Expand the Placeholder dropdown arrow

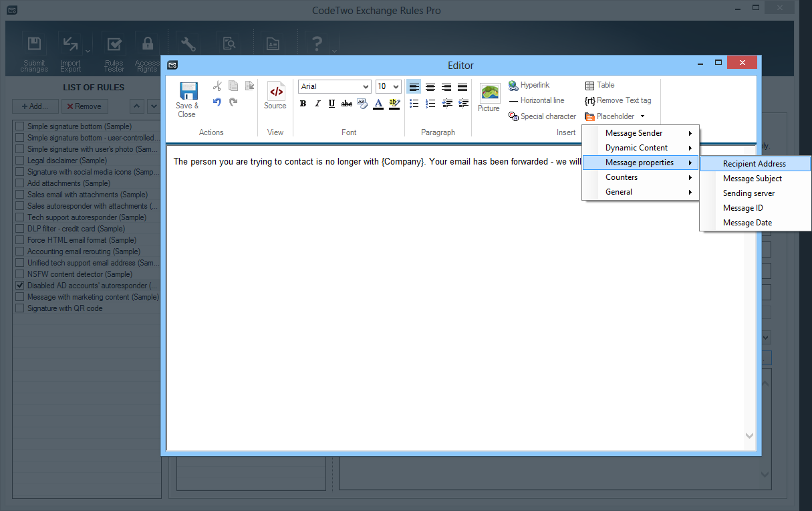[642, 116]
